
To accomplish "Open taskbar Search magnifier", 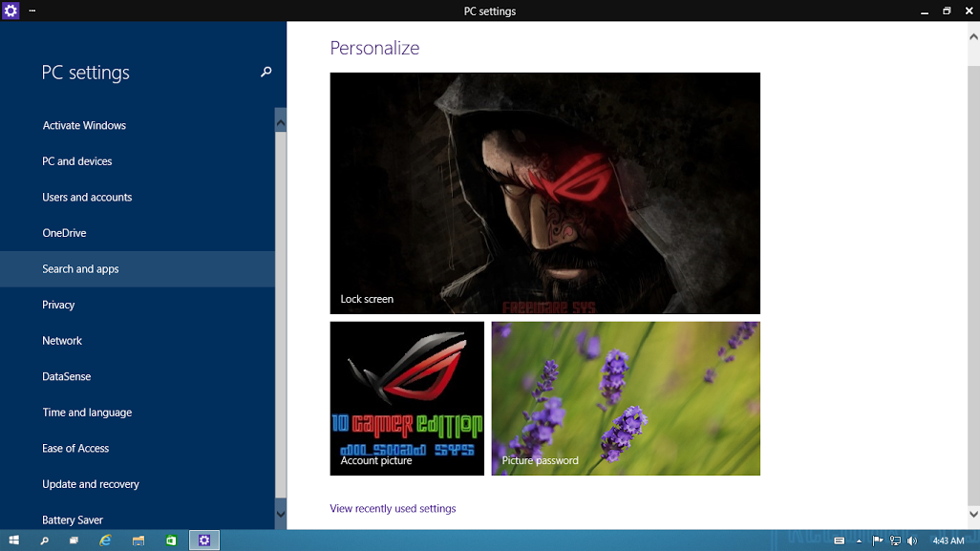I will (44, 540).
